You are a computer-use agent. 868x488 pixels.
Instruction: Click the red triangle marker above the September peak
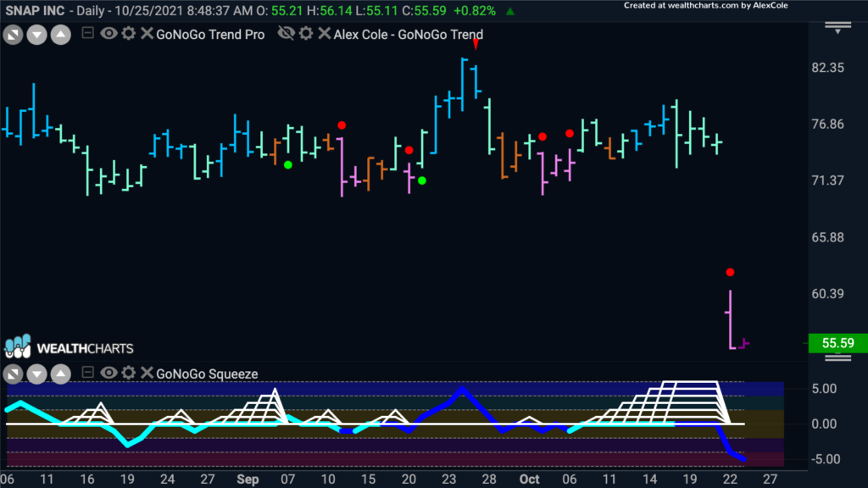point(476,45)
